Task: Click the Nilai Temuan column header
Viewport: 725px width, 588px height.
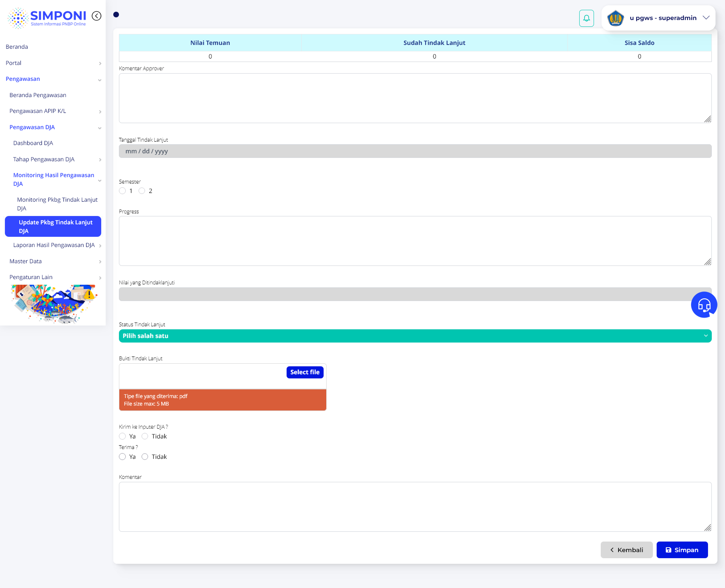Action: pyautogui.click(x=210, y=43)
